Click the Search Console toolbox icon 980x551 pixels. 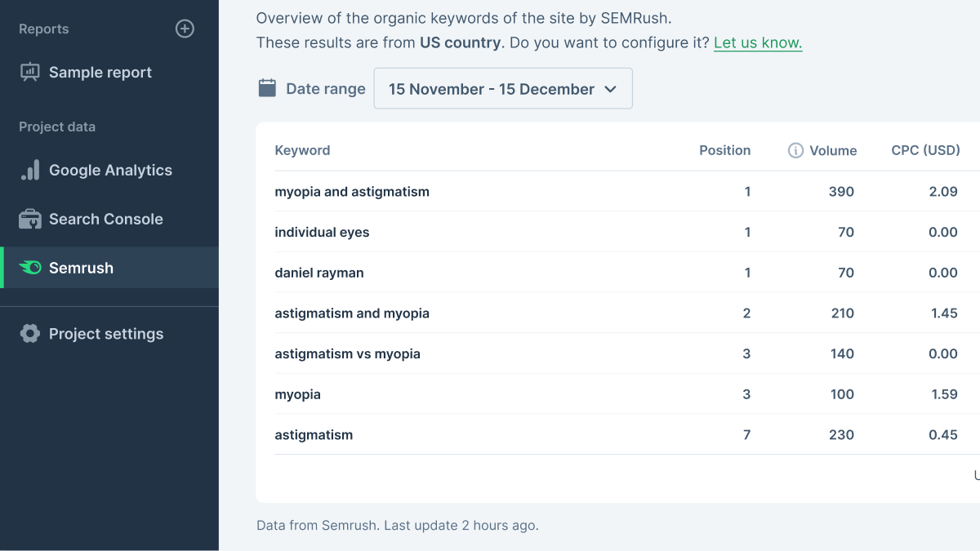(x=30, y=219)
